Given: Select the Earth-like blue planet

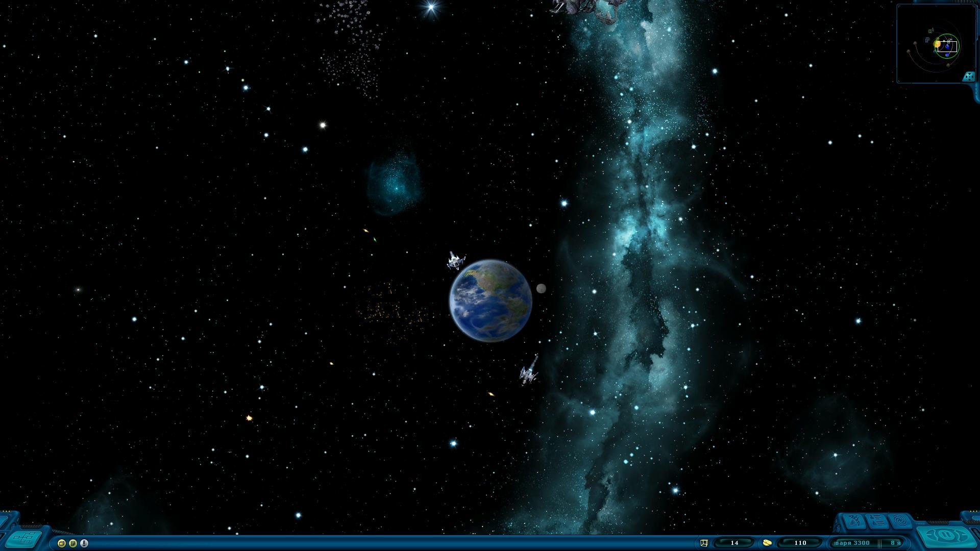Looking at the screenshot, I should click(x=491, y=300).
